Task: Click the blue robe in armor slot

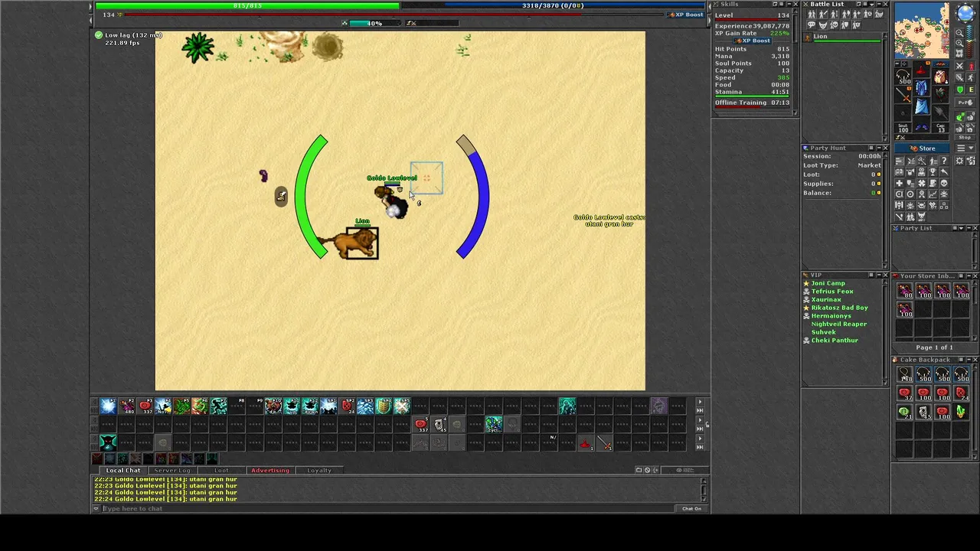Action: pos(921,88)
